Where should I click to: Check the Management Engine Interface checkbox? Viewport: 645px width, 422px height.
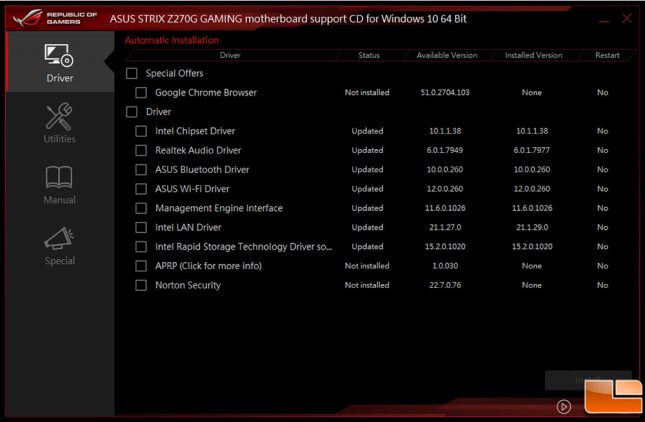141,208
